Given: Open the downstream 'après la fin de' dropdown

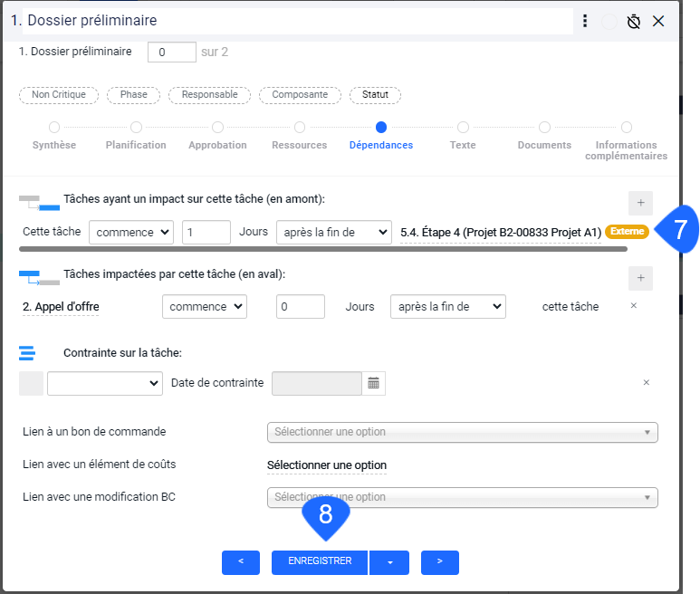Looking at the screenshot, I should 447,307.
